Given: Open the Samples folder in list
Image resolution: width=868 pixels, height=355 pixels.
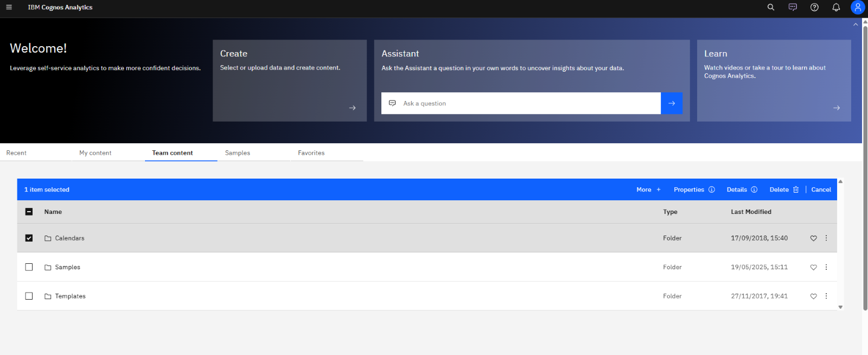Looking at the screenshot, I should click(67, 267).
